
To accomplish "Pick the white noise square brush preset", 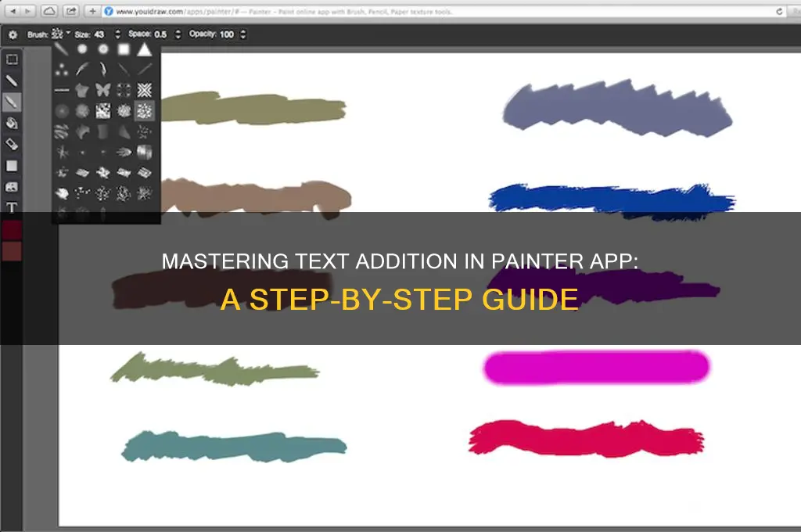I will tap(103, 111).
